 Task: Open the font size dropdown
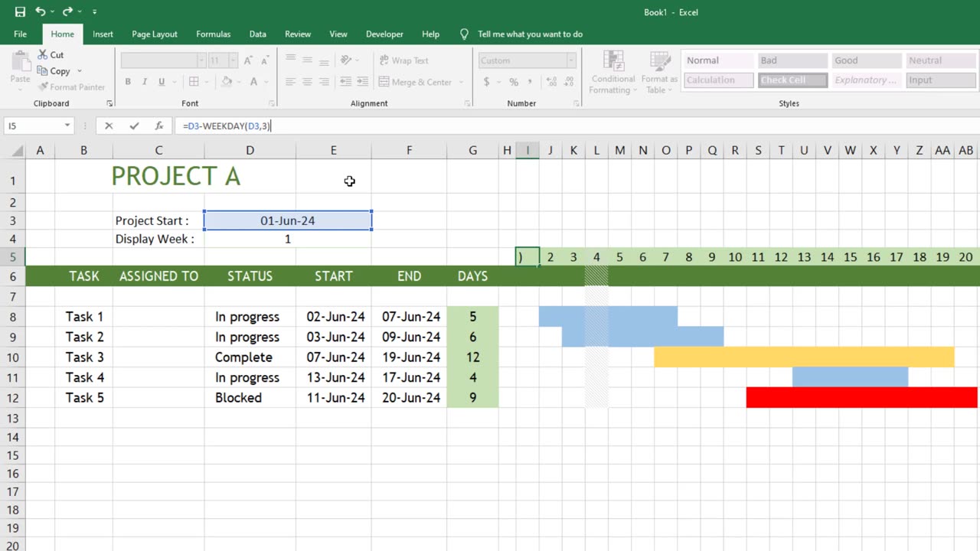233,60
